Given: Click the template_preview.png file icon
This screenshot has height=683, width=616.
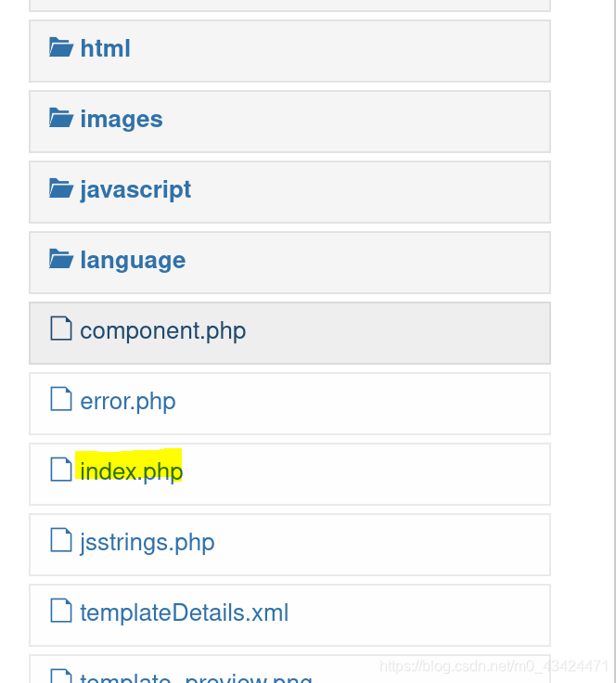Looking at the screenshot, I should (61, 676).
